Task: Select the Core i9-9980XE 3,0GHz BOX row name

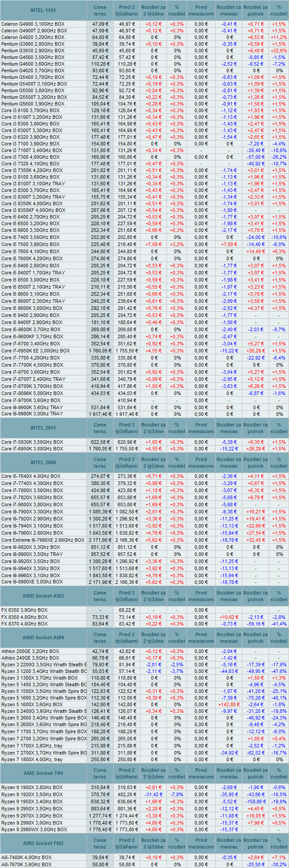Action: click(32, 582)
